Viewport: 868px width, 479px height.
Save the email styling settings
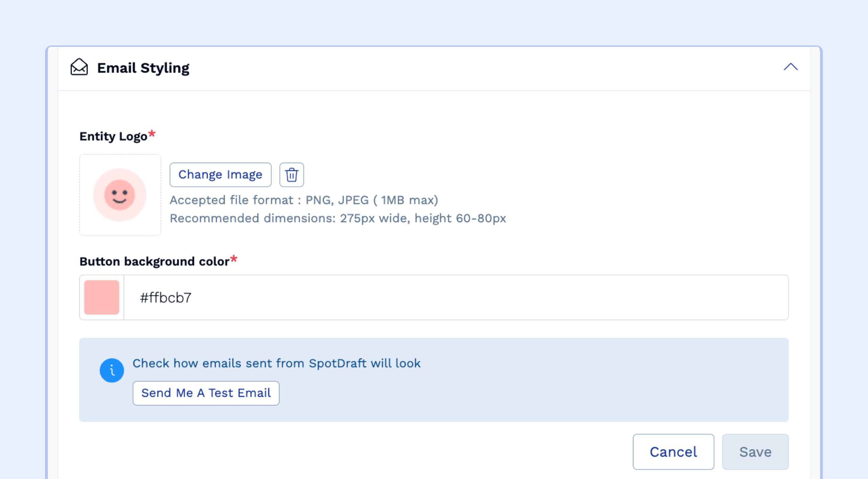pos(755,452)
